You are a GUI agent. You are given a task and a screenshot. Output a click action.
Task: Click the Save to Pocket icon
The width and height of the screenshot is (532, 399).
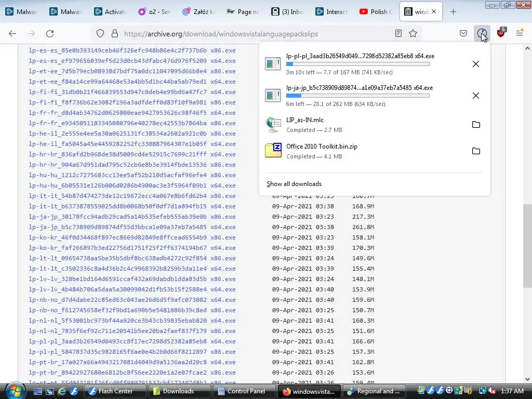click(x=463, y=33)
